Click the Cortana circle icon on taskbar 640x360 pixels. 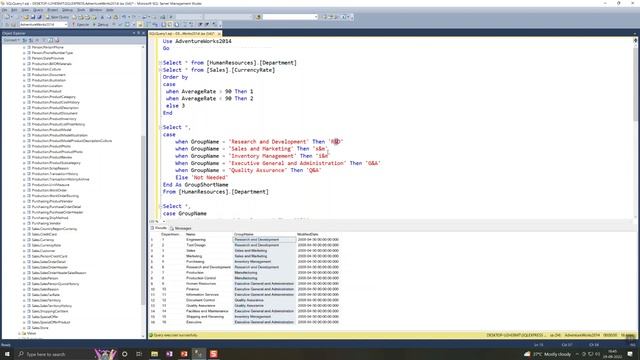pos(124,354)
